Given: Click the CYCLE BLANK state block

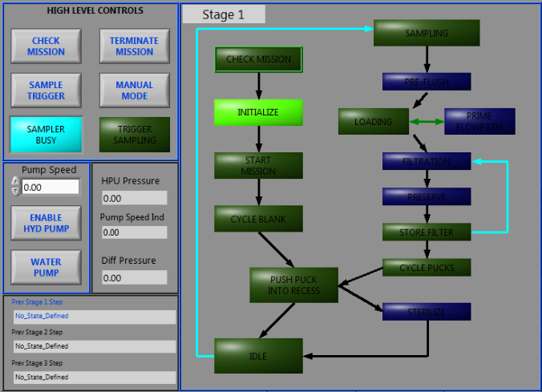Looking at the screenshot, I should point(258,219).
